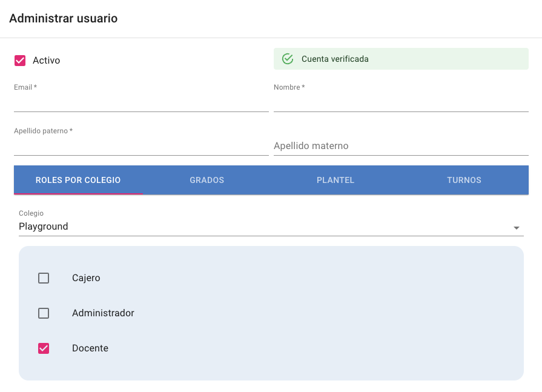Switch to the Grados tab
This screenshot has width=542, height=392.
pyautogui.click(x=207, y=180)
